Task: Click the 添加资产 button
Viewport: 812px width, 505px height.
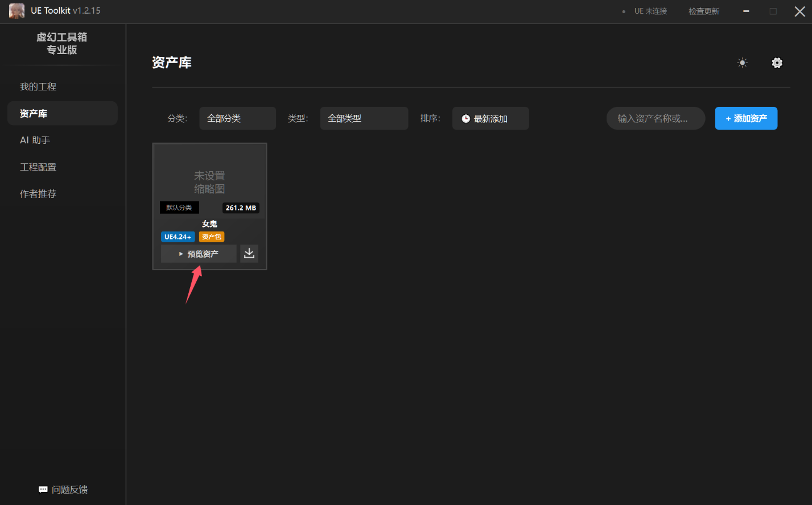Action: tap(746, 118)
